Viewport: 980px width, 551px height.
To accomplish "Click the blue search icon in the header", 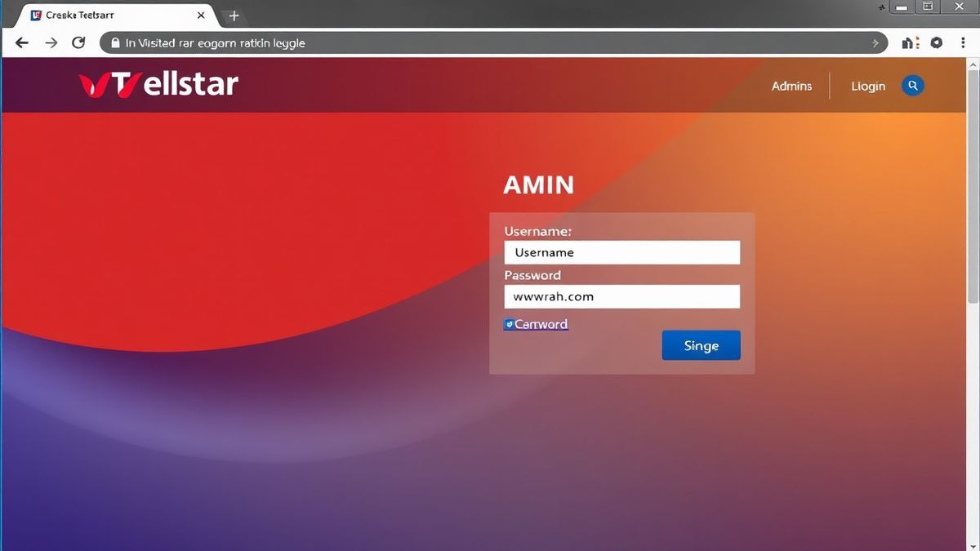I will 913,85.
